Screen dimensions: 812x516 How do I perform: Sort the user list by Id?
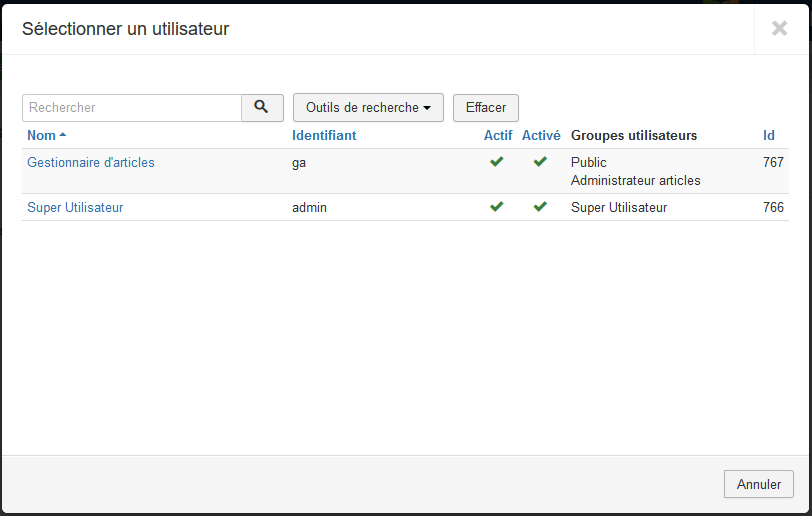tap(768, 135)
